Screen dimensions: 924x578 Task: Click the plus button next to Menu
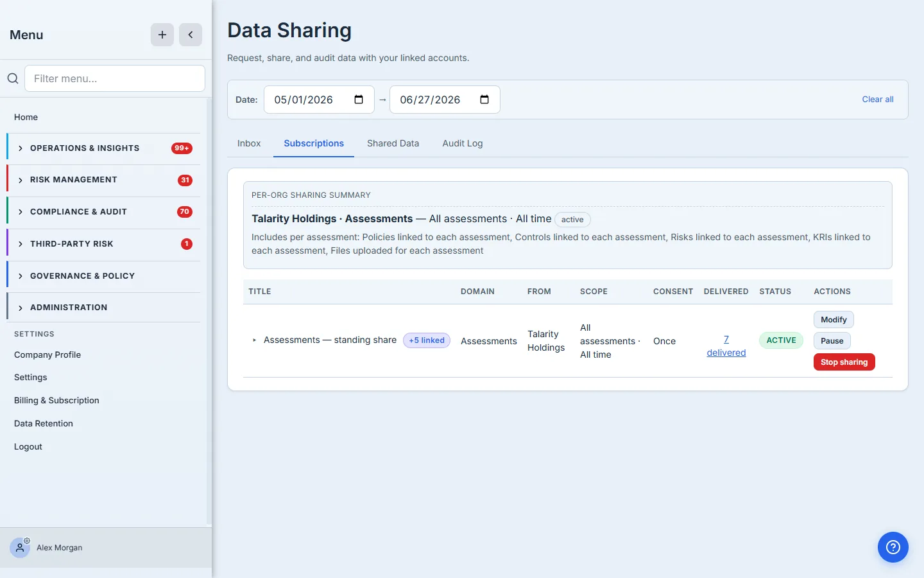pos(162,35)
